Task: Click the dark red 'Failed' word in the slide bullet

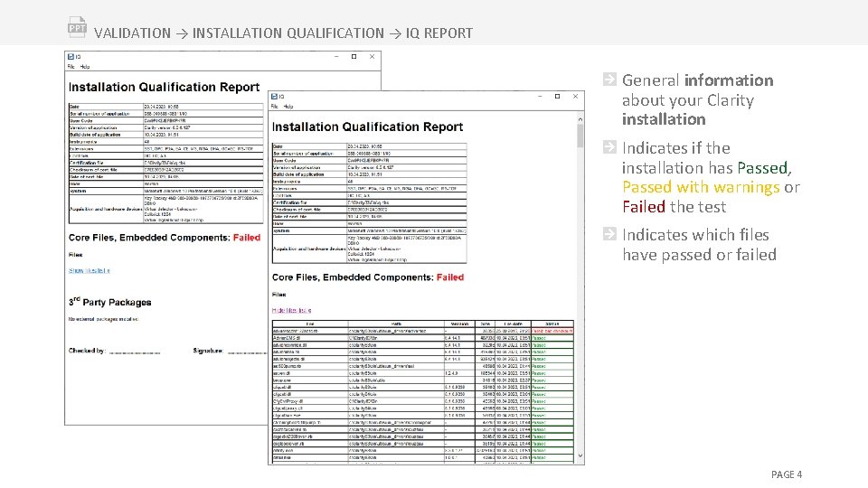Action: pos(644,207)
